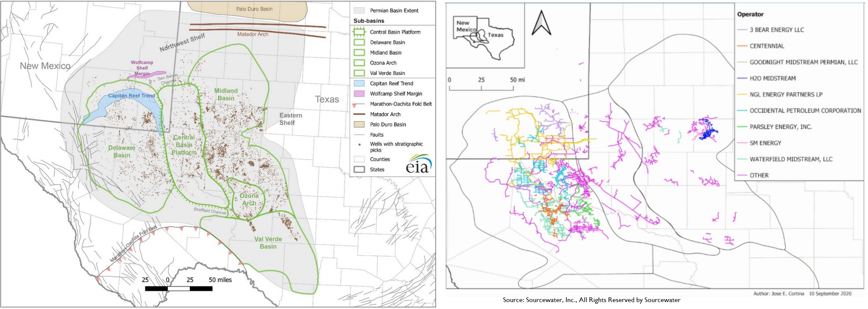Click the 'San Simon Channel' map label

168,80
